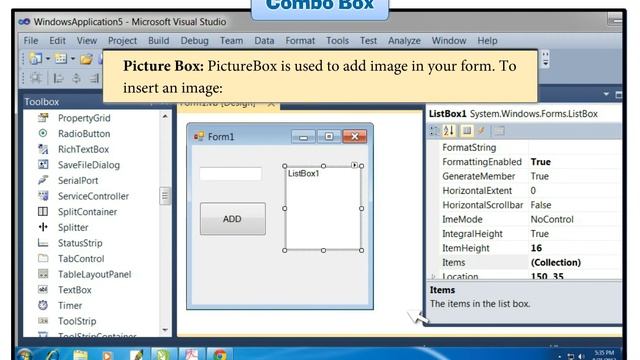Open the Test menu
The height and width of the screenshot is (360, 640).
click(368, 41)
